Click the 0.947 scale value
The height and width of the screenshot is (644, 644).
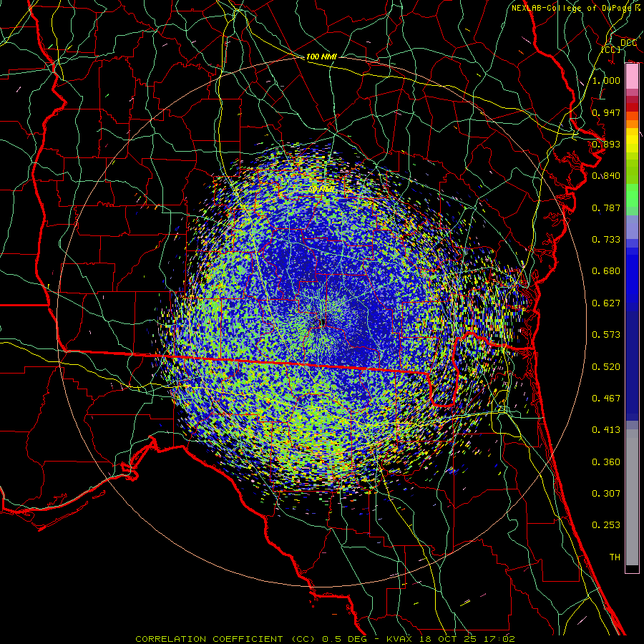(606, 112)
